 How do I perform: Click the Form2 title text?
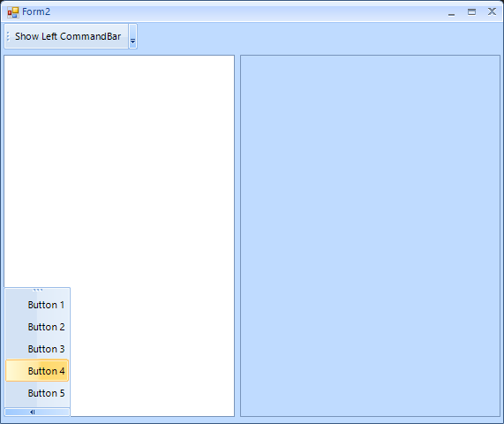[x=36, y=11]
